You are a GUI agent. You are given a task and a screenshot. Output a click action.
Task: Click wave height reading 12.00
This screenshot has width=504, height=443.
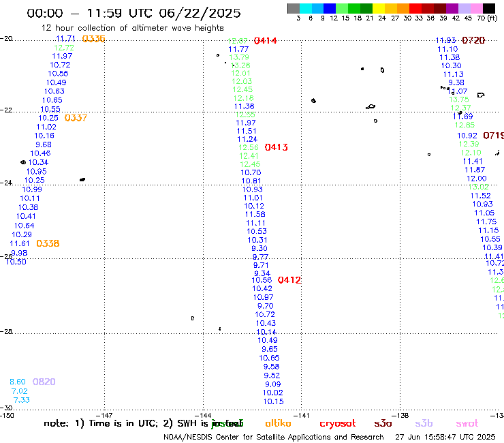click(477, 179)
